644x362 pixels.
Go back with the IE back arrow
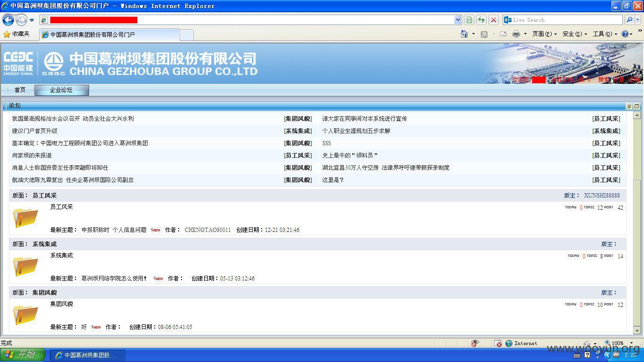click(x=8, y=20)
